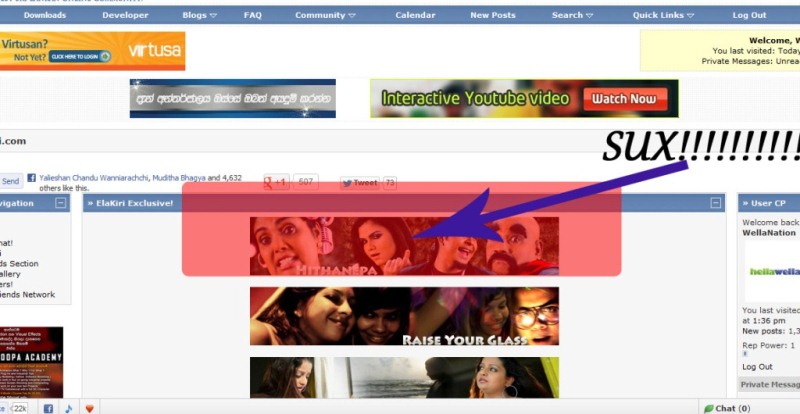Click the Rep Power indicator icon
Screen dimensions: 800x414
pos(744,354)
